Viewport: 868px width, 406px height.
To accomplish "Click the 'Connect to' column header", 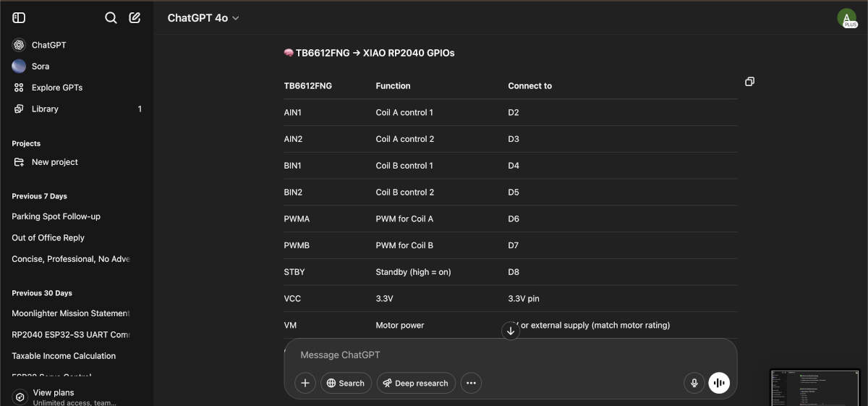I will tap(529, 85).
